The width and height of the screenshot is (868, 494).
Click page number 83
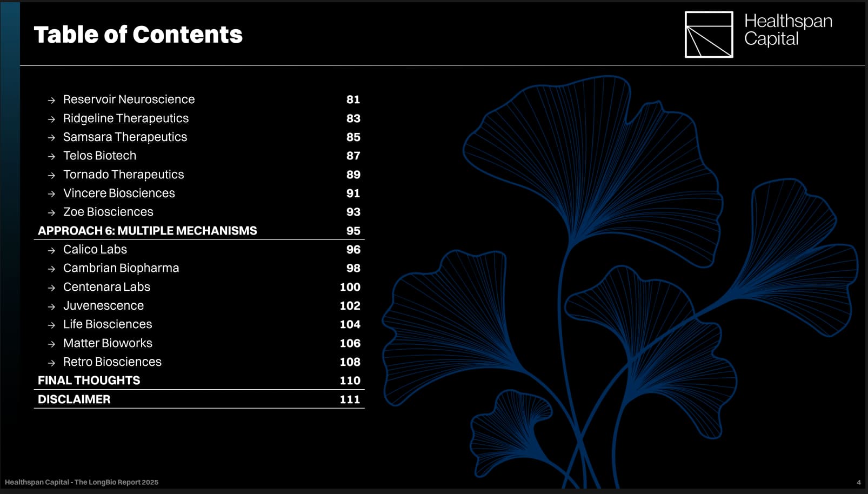coord(353,118)
